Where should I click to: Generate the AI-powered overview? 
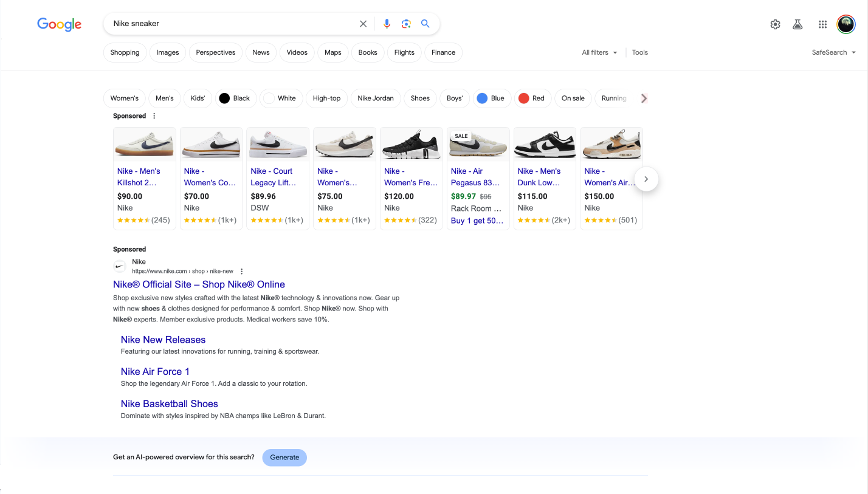tap(284, 458)
